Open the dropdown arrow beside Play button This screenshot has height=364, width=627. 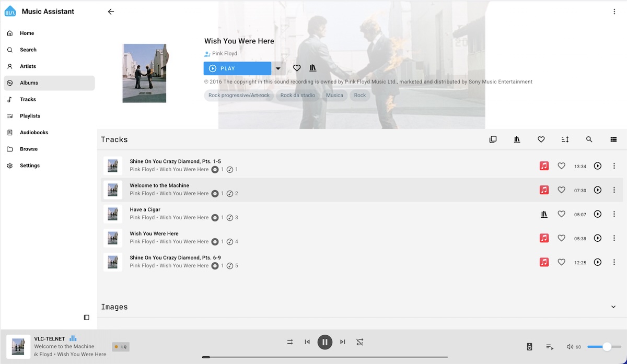click(278, 68)
